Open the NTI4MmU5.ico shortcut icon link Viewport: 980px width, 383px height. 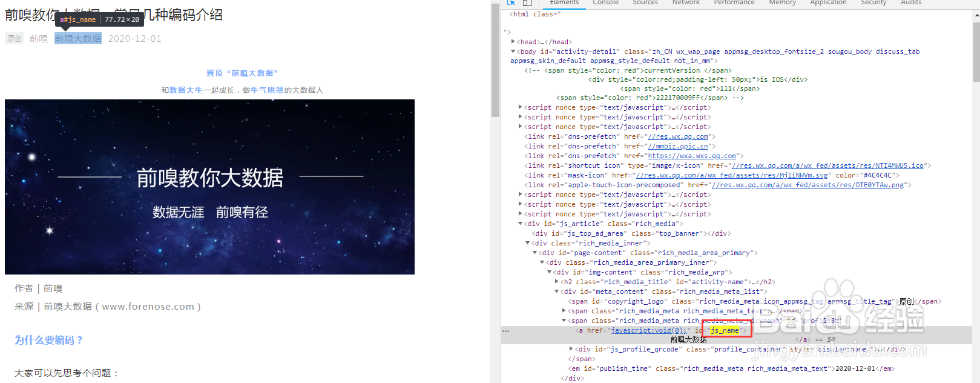click(x=828, y=166)
